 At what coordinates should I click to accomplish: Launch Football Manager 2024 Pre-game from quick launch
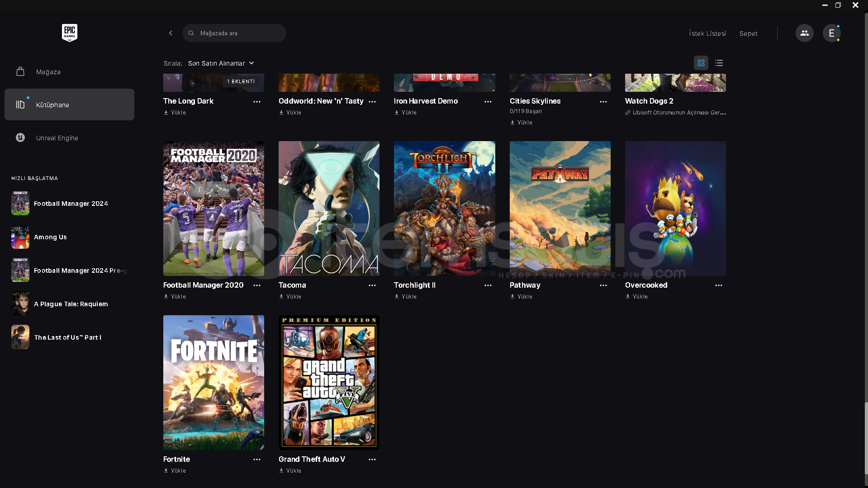[69, 270]
